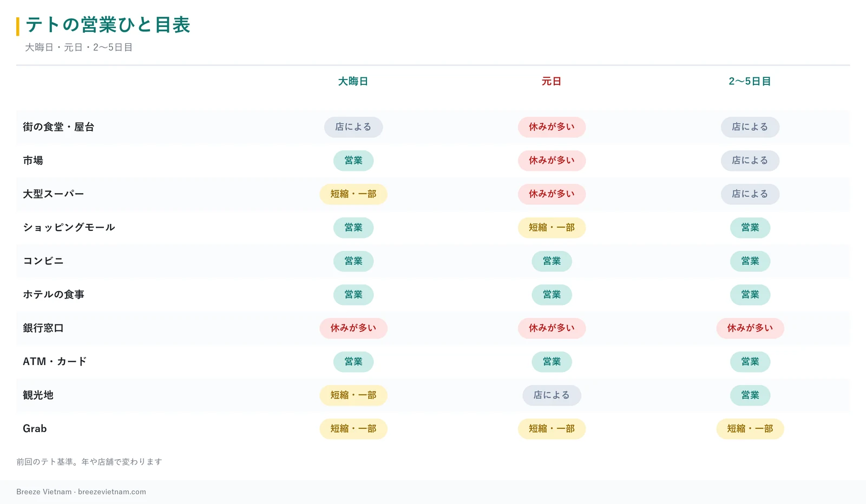Image resolution: width=866 pixels, height=504 pixels.
Task: Select the row label 銀行窓口
Action: point(43,328)
